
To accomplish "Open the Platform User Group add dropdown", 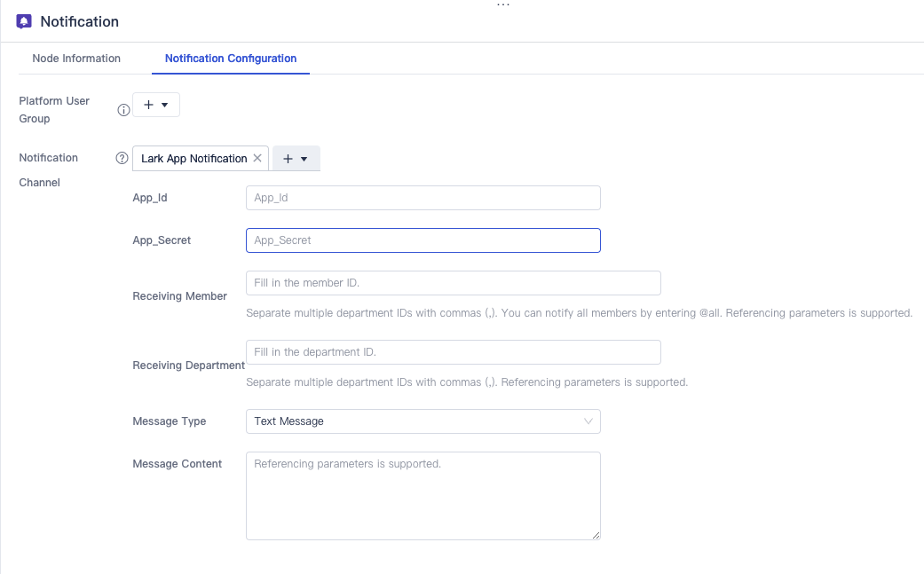I will 156,105.
